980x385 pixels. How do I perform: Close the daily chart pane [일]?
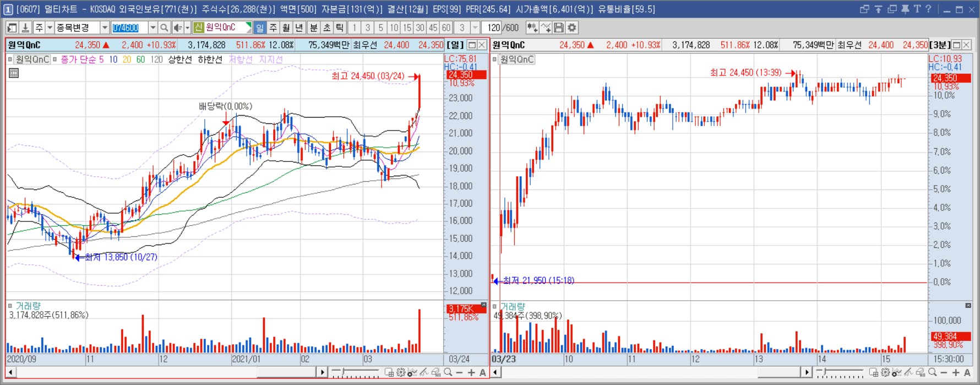482,45
